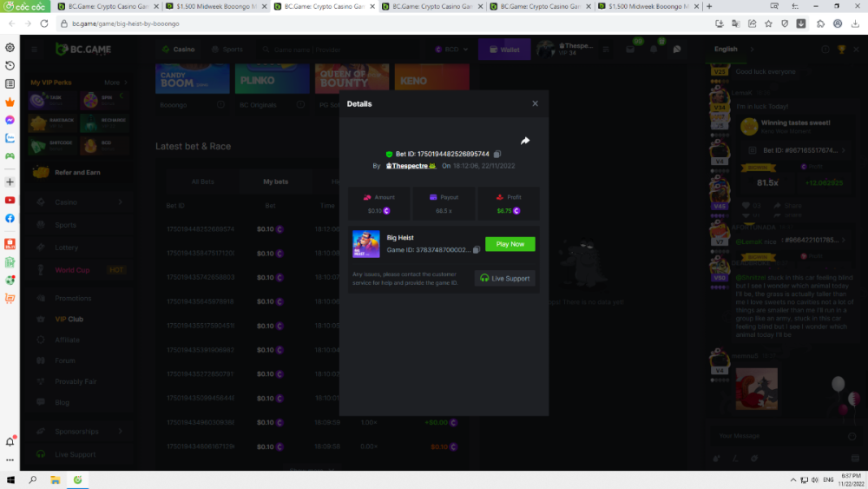This screenshot has height=489, width=868.
Task: Open Live Support from the dialog
Action: 506,278
